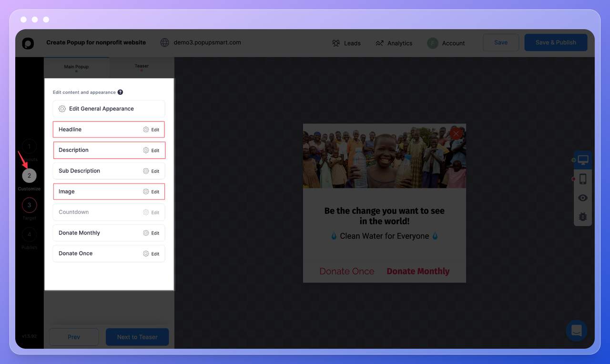Switch to the Teaser tab

(142, 67)
